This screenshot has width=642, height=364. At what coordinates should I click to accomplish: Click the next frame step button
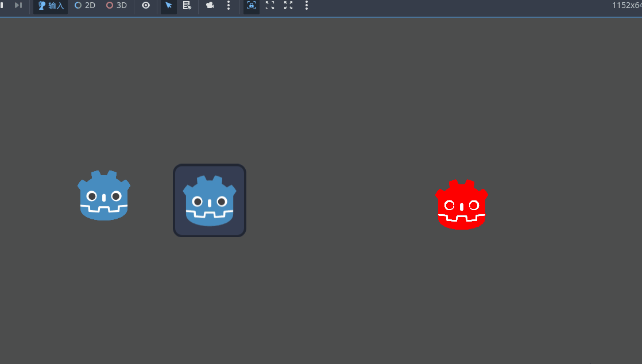[x=18, y=5]
